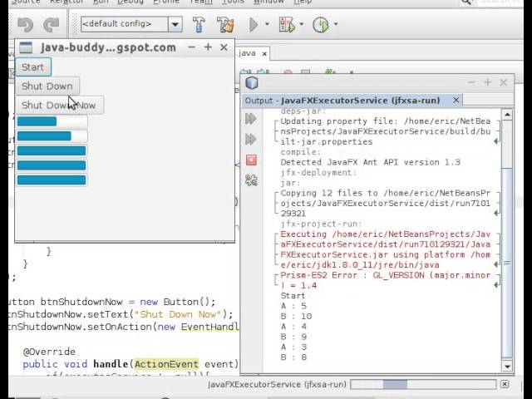Screen dimensions: 532x399
Task: Cancel the jfxsa-run task in status bar
Action: 505,384
